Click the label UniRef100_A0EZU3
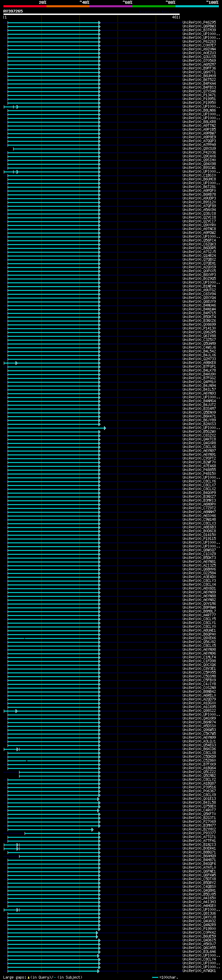This screenshot has width=222, height=980. click(x=199, y=53)
